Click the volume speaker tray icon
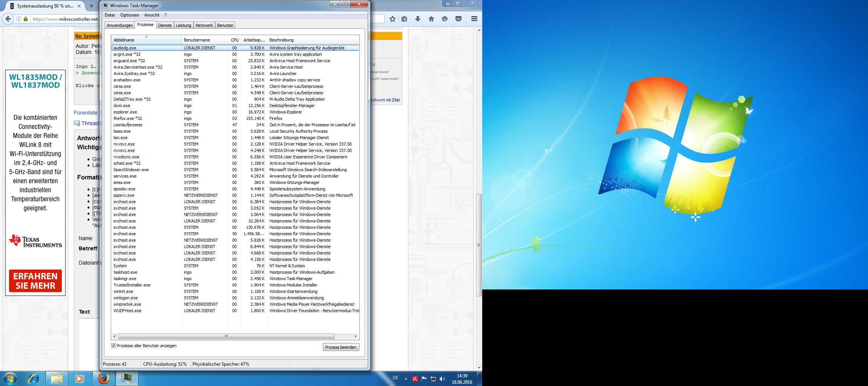Image resolution: width=868 pixels, height=386 pixels. tap(442, 379)
